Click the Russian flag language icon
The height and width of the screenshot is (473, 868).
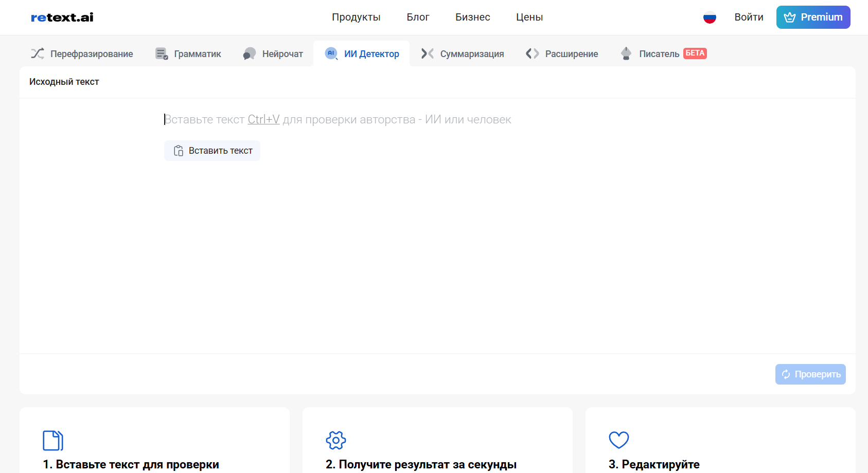710,17
